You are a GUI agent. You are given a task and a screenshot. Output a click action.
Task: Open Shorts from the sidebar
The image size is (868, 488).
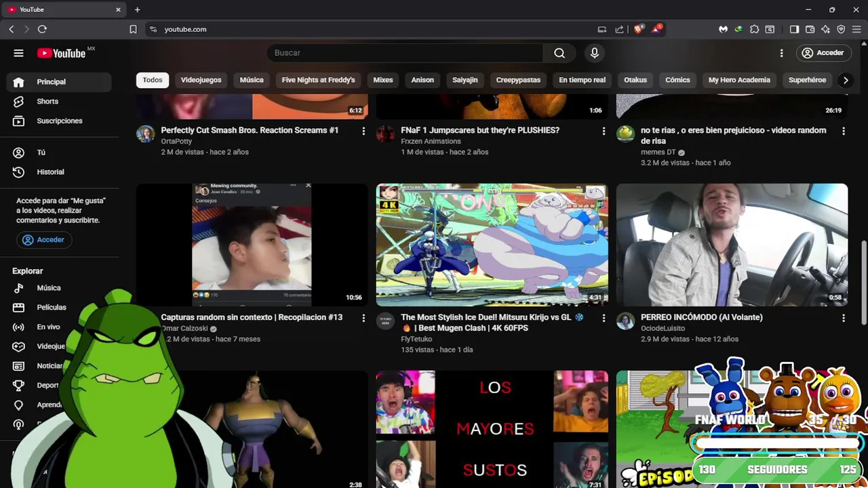tap(59, 102)
